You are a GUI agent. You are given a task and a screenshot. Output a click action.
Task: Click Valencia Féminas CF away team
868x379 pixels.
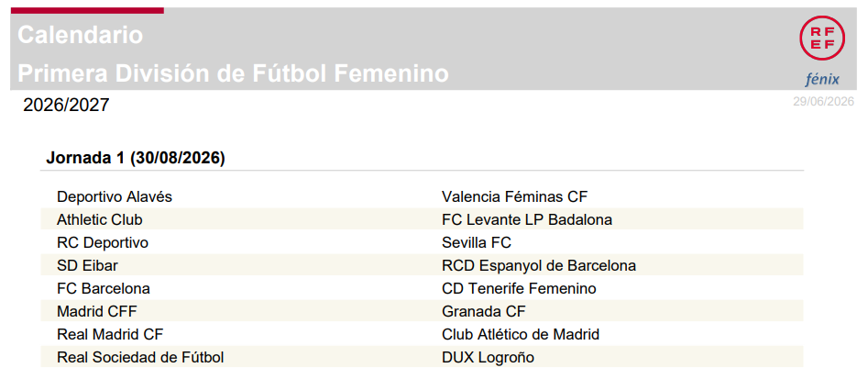coord(515,196)
